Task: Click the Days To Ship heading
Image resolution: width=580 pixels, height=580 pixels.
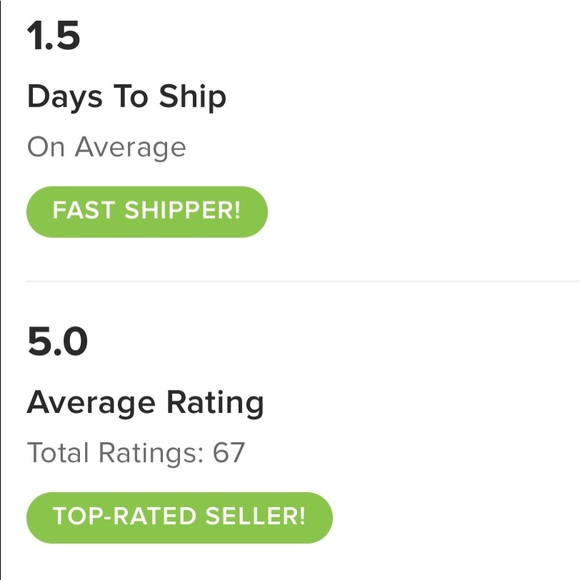Action: tap(127, 97)
